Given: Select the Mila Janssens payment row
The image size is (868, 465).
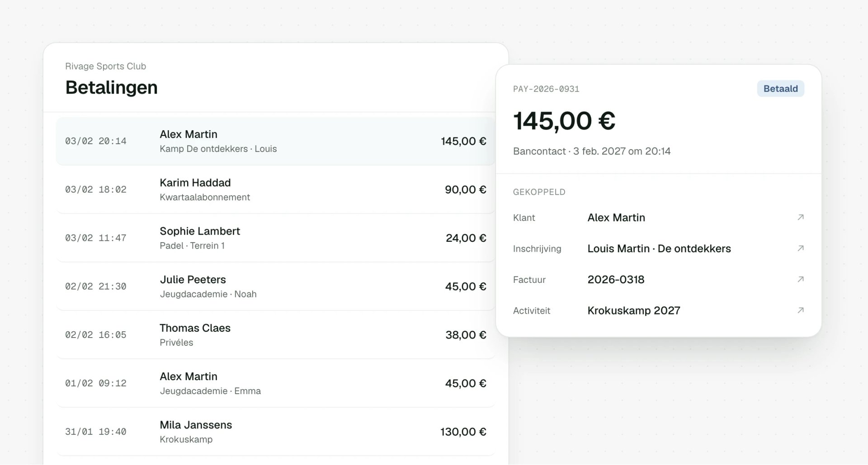Looking at the screenshot, I should 275,431.
